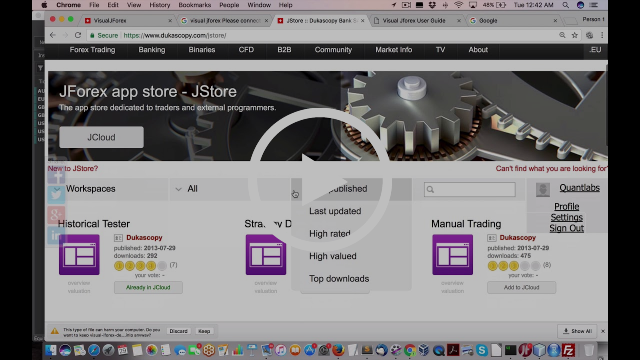The height and width of the screenshot is (360, 640).
Task: Open the Settings link
Action: pos(567,218)
